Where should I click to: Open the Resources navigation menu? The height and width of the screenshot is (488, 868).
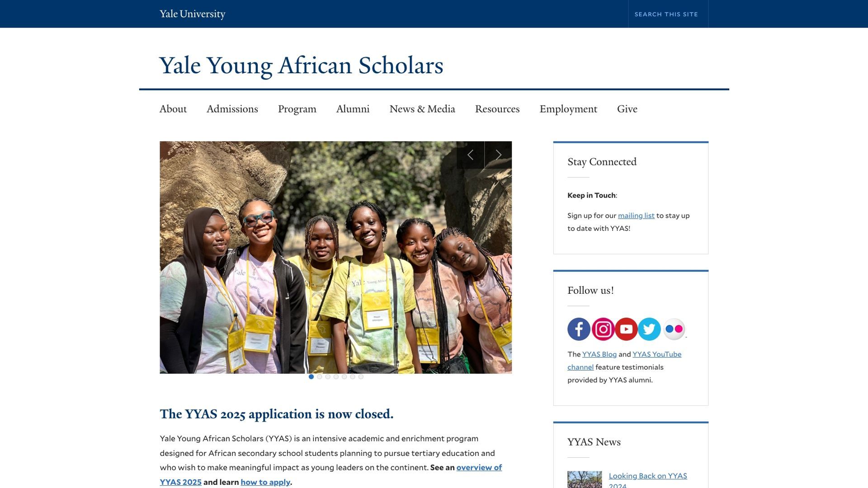tap(497, 109)
